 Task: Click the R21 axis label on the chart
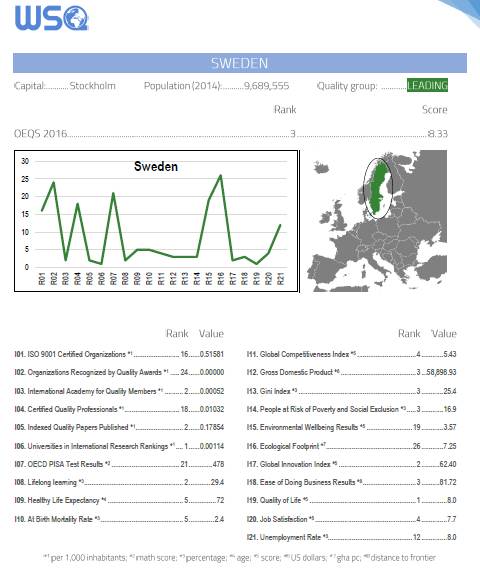280,278
